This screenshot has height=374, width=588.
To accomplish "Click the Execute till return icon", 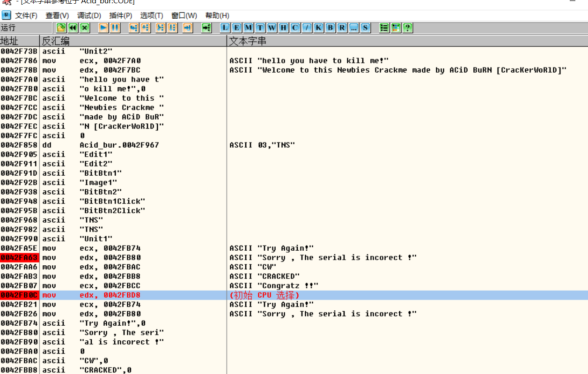I will pos(187,28).
